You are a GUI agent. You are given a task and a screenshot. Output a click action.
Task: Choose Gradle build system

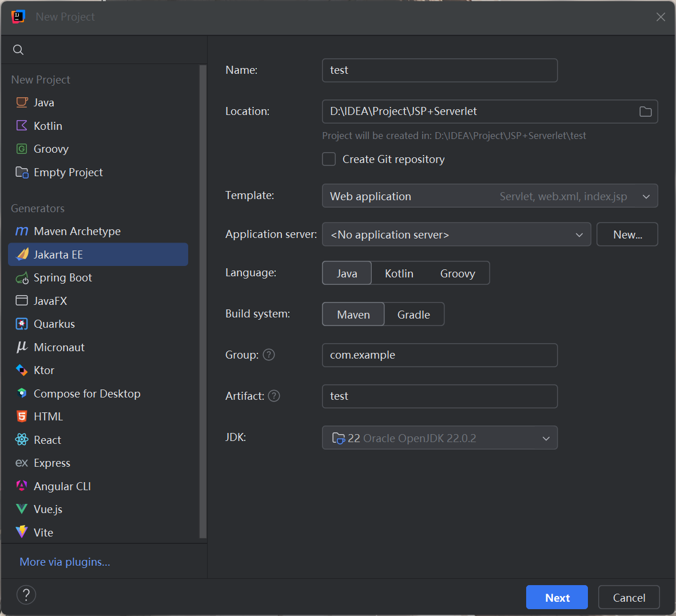click(413, 314)
